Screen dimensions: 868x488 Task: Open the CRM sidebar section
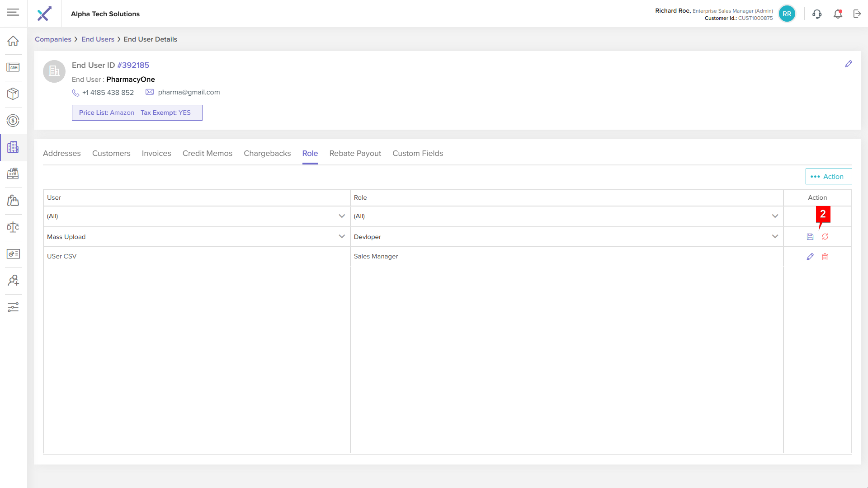[x=13, y=68]
